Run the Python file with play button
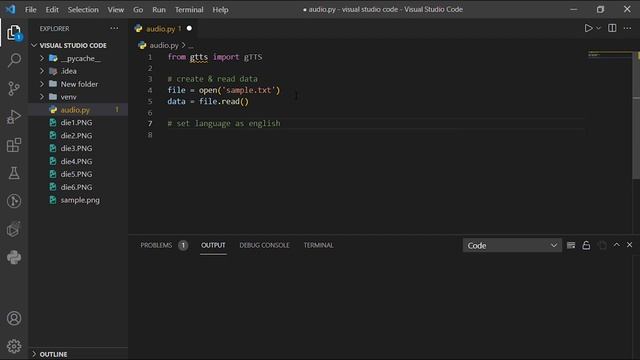 pyautogui.click(x=588, y=28)
